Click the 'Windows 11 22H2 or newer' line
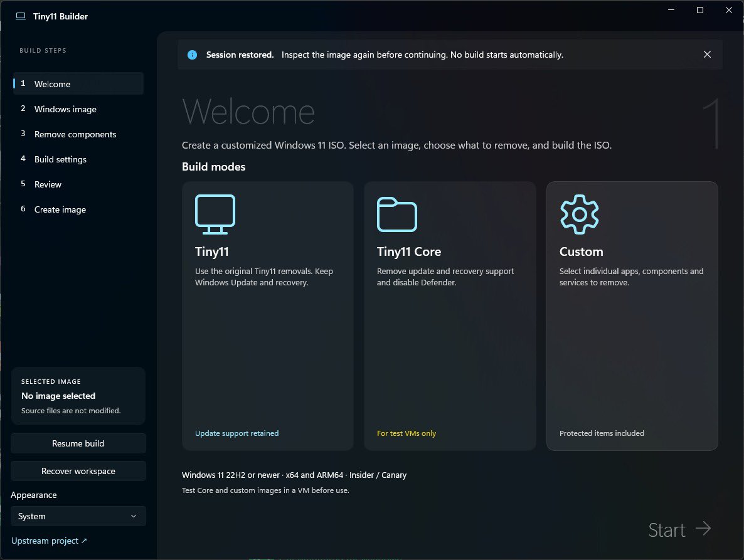Screen dimensions: 744x560 pos(294,475)
